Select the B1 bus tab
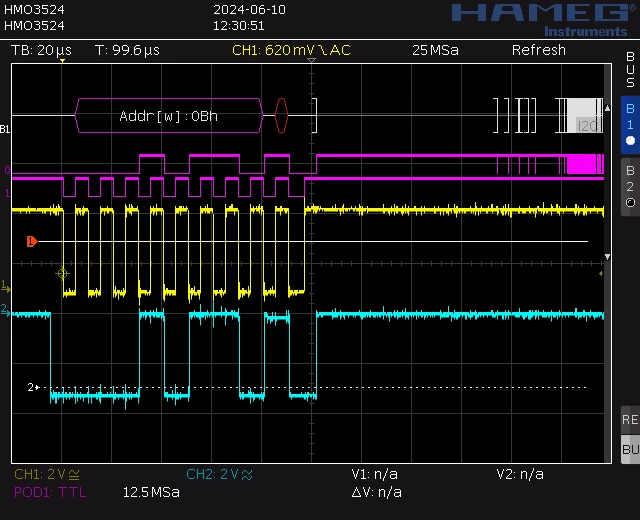 point(630,125)
